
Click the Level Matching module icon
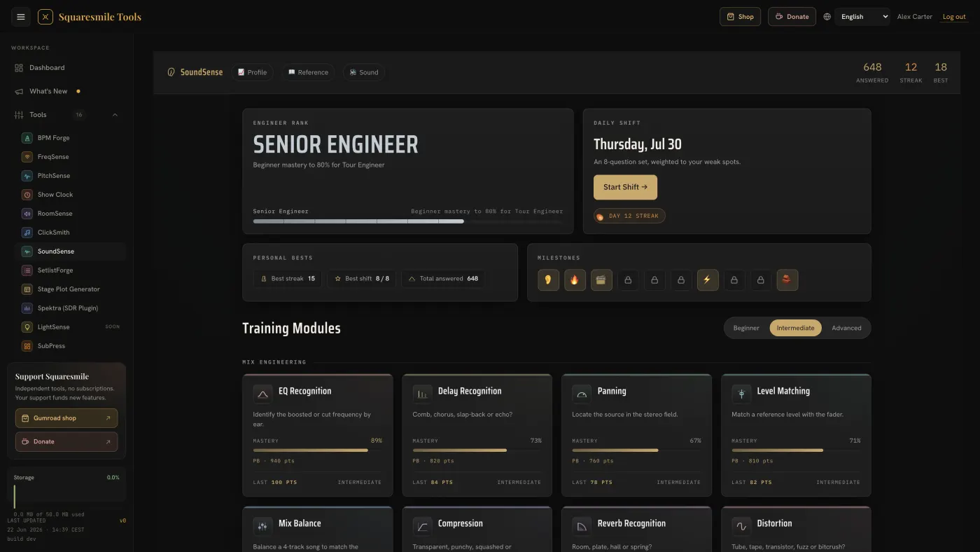pos(741,394)
